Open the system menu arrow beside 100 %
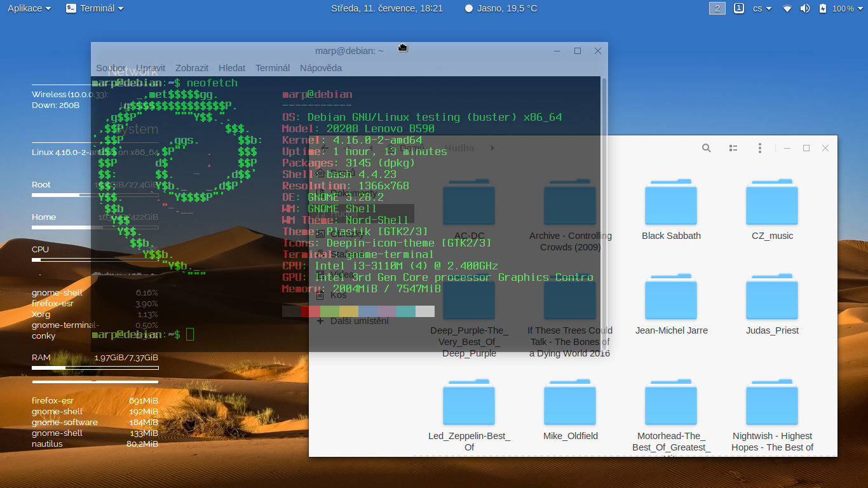The width and height of the screenshot is (868, 488). 859,9
